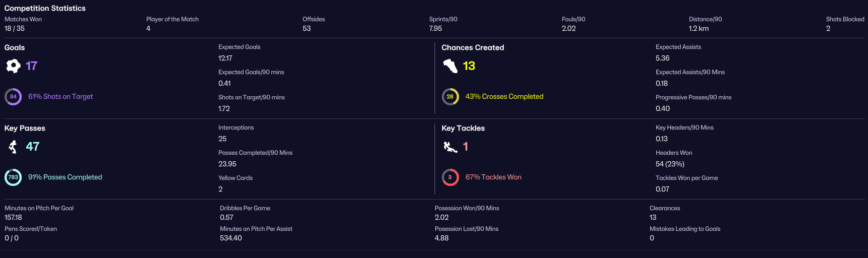Image resolution: width=868 pixels, height=258 pixels.
Task: Click the Shots Blocked label
Action: (x=845, y=19)
